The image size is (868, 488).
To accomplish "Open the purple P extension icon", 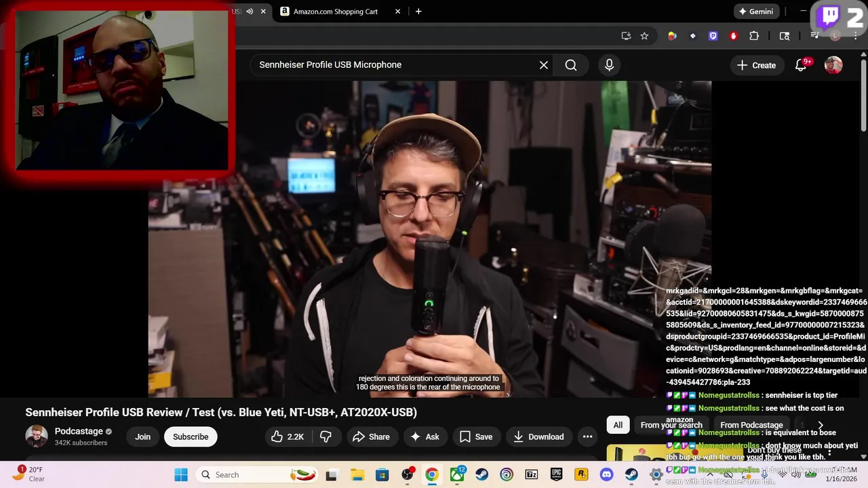I will tap(713, 36).
